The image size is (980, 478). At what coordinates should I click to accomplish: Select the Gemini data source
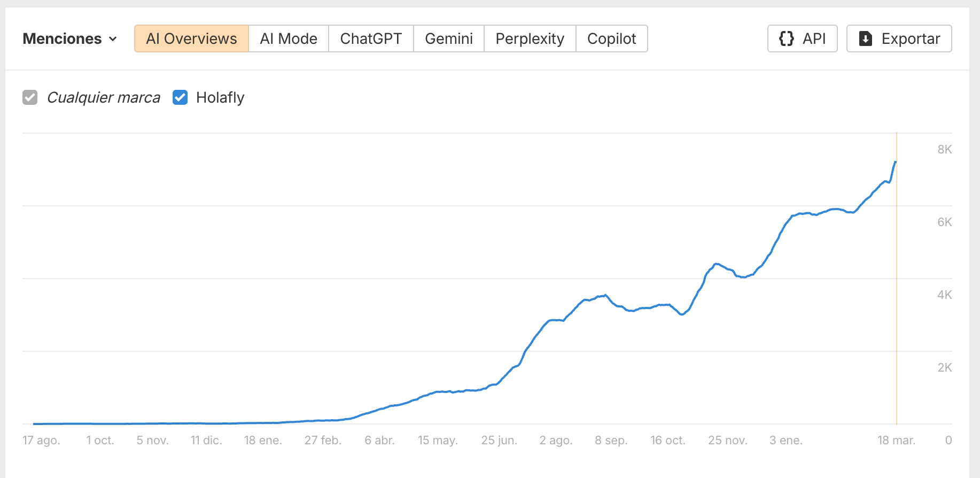(448, 38)
